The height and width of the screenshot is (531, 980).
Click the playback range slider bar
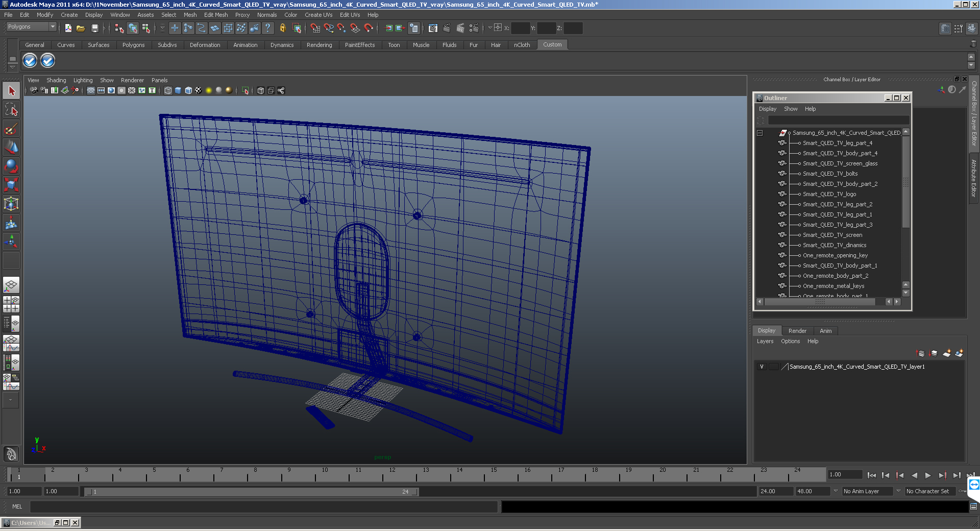pyautogui.click(x=251, y=492)
